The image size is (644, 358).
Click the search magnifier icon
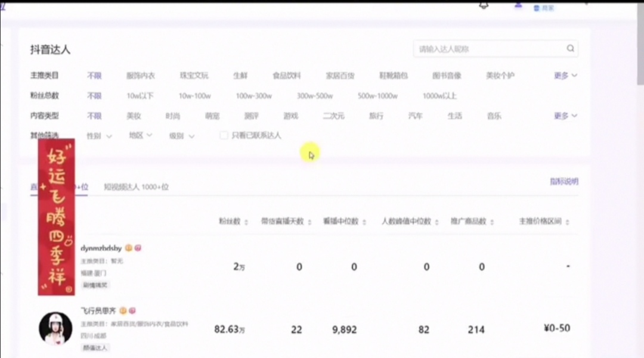tap(571, 48)
